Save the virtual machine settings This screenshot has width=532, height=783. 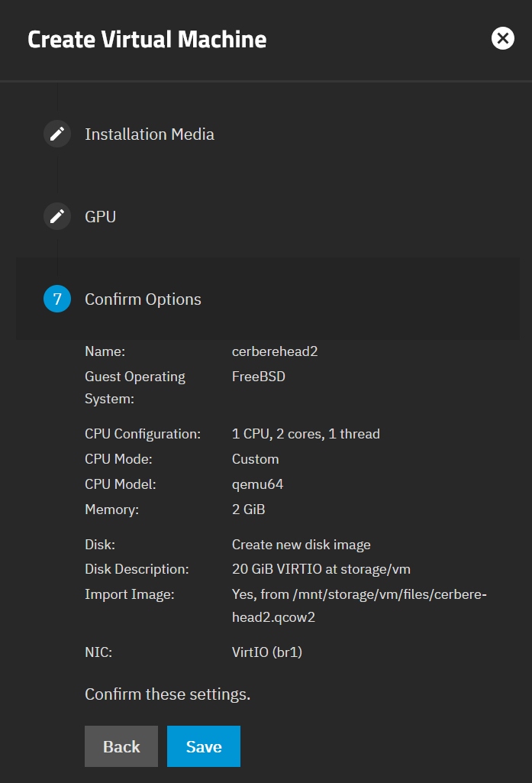tap(203, 746)
